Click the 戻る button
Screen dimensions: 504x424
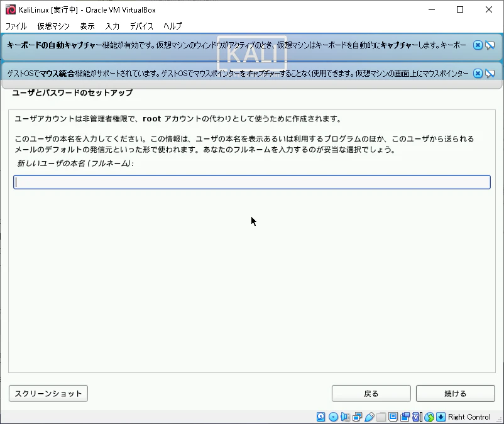[371, 393]
